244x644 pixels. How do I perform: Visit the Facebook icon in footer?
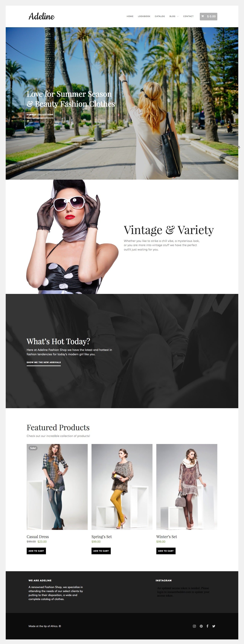[207, 626]
